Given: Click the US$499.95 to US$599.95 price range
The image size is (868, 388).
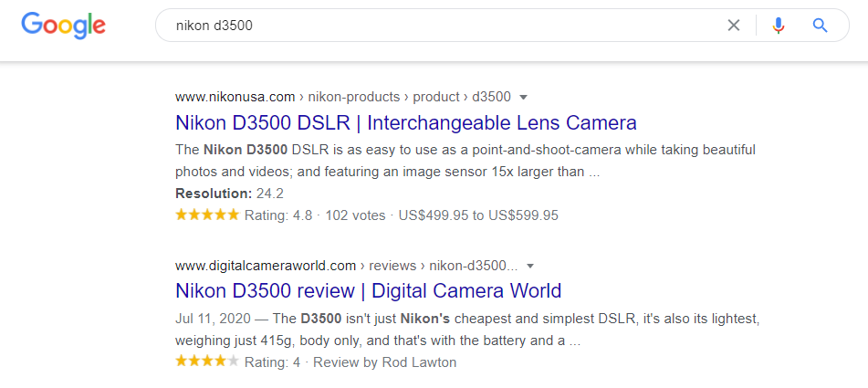Looking at the screenshot, I should coord(478,215).
